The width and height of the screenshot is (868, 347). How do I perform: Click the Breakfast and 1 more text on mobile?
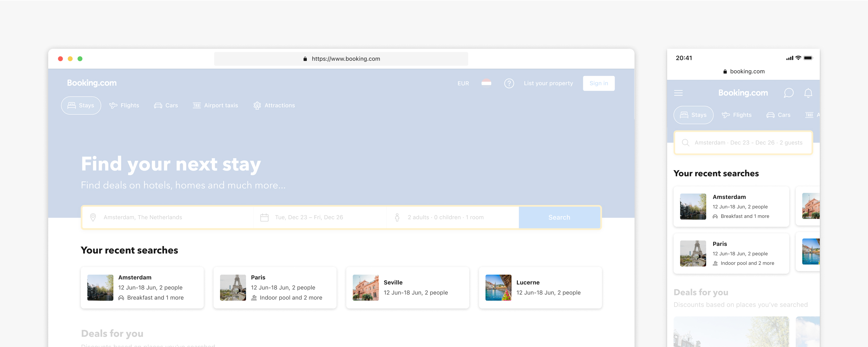pos(745,216)
